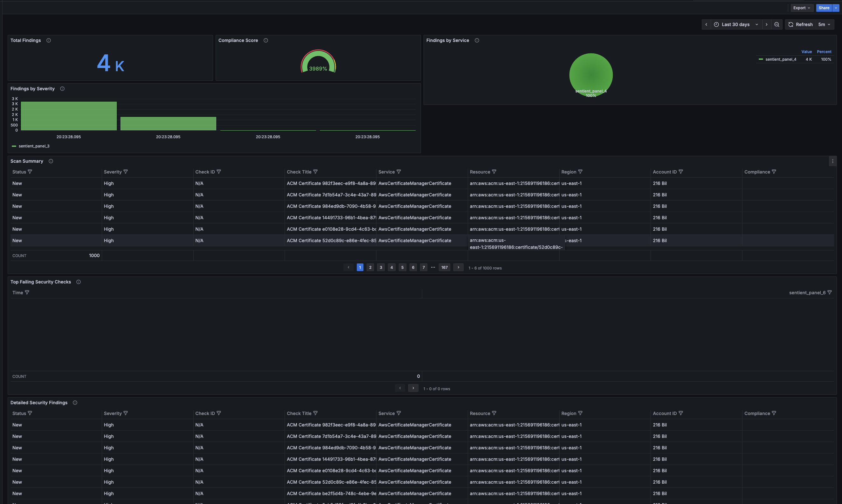
Task: Go to previous page of Top Failing Checks
Action: coord(400,388)
